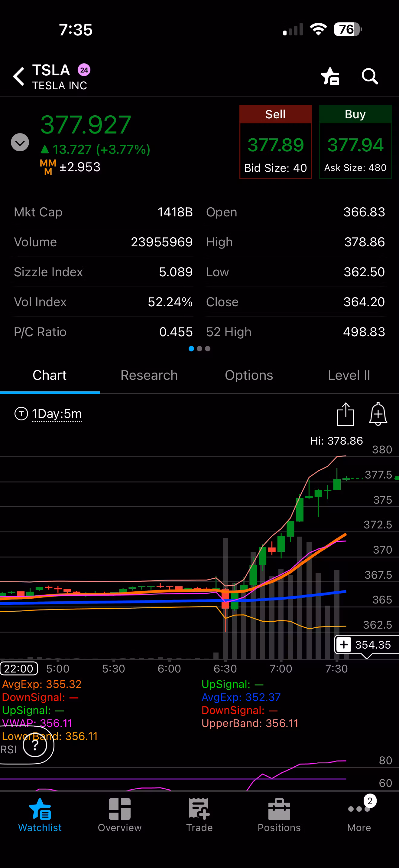Go back using the left chevron
This screenshot has height=868, width=399.
pos(19,77)
